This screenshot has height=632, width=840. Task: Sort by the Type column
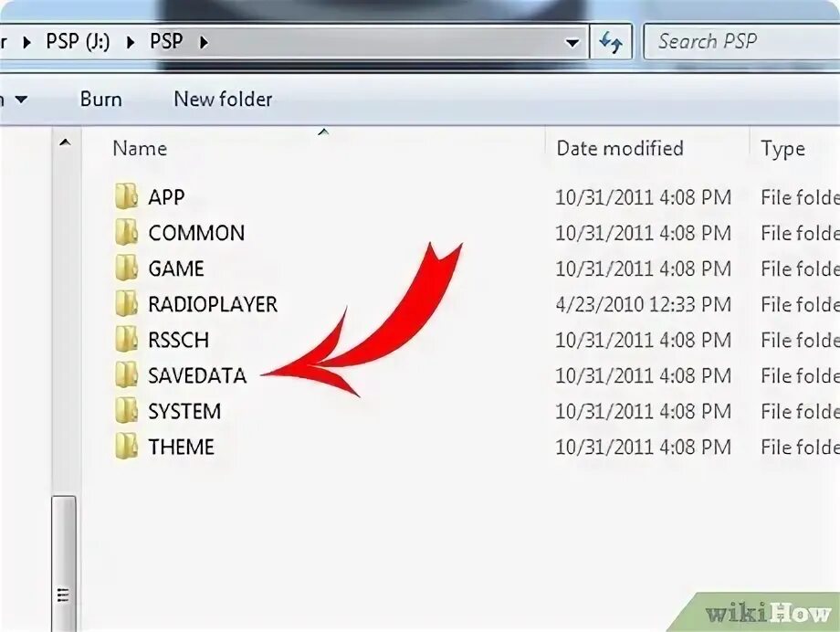[782, 149]
